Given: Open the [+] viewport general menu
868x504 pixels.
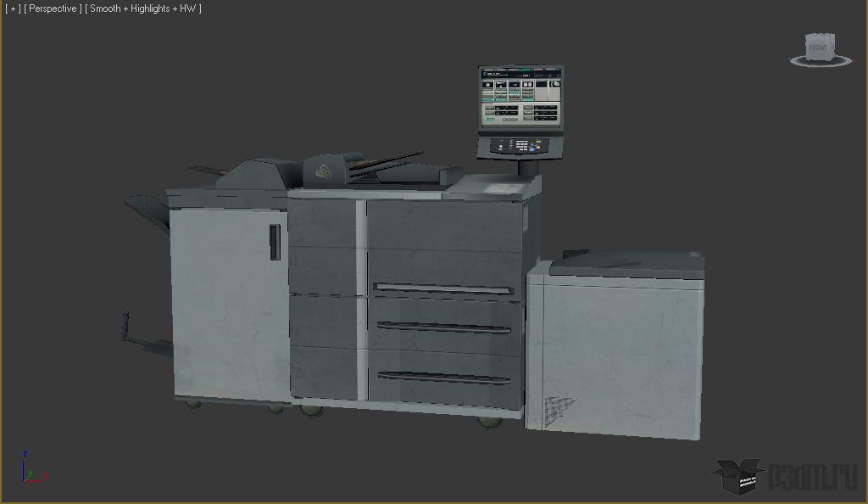Looking at the screenshot, I should pyautogui.click(x=13, y=8).
